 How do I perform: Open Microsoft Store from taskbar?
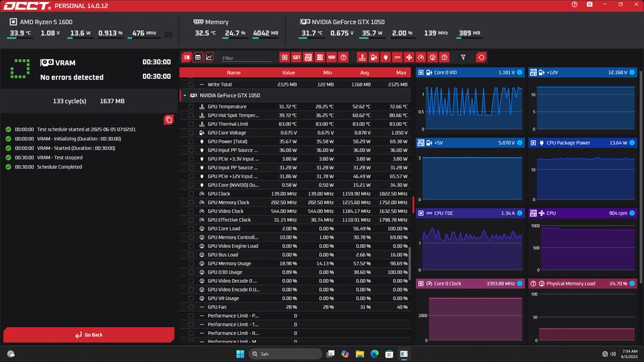389,354
